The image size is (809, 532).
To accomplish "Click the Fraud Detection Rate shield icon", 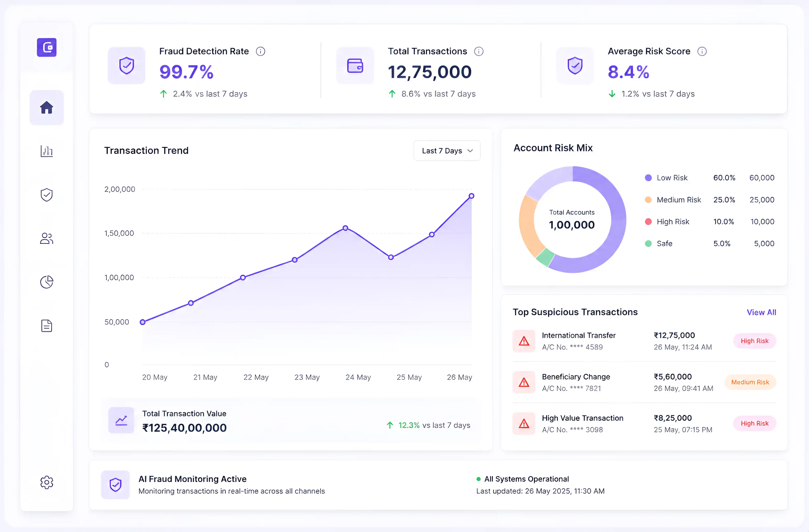I will (126, 66).
